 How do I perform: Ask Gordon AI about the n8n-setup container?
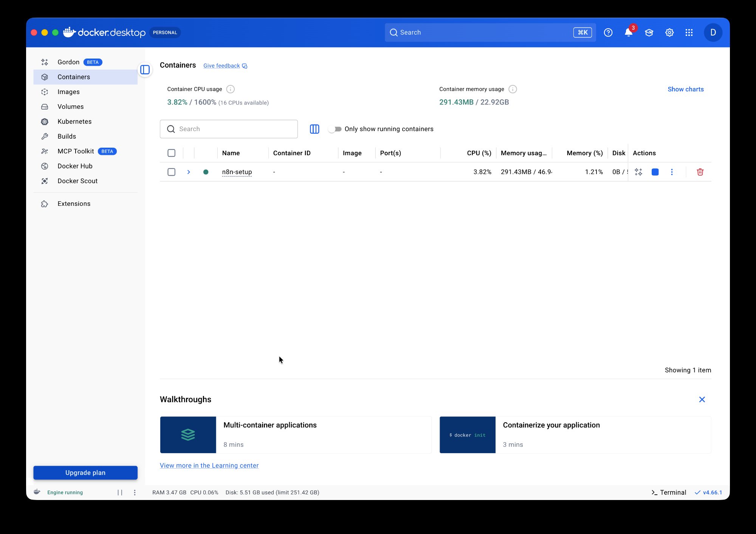click(x=638, y=172)
